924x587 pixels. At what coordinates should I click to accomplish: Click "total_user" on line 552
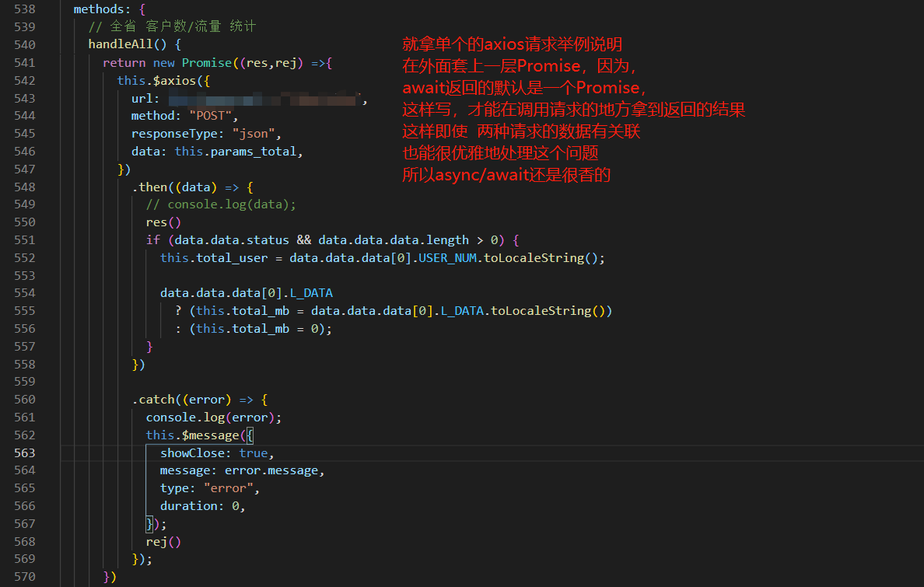click(233, 258)
